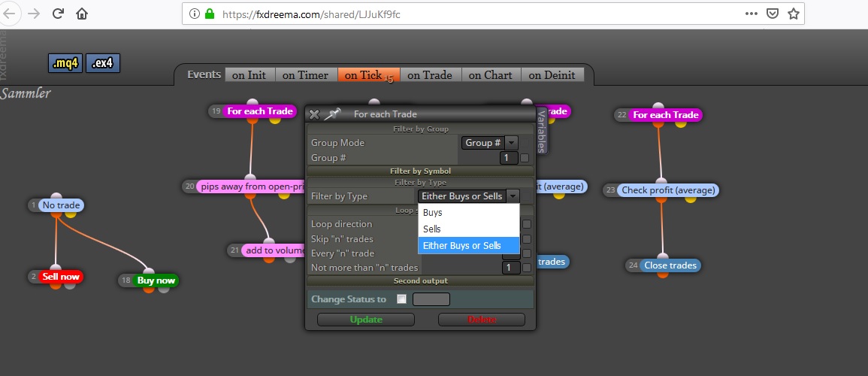Screen dimensions: 868x376
Task: Toggle the Not more than "n" trades checkbox
Action: [527, 268]
